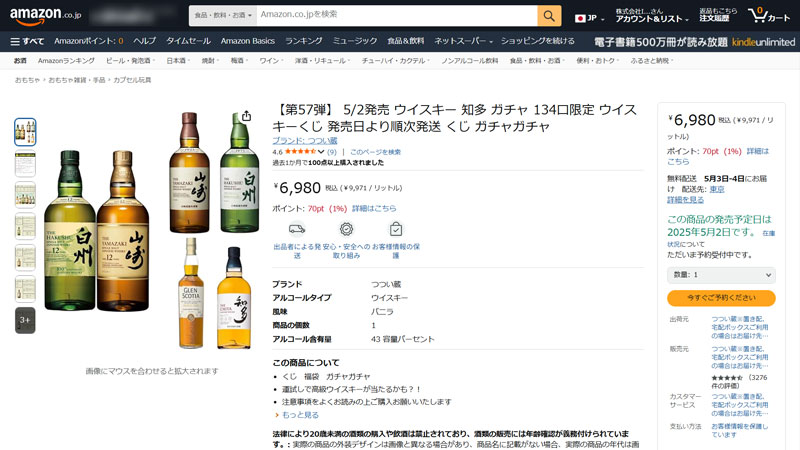Screen dimensions: 800x450
Task: Click お客様情報を保護しています payment link
Action: [740, 431]
